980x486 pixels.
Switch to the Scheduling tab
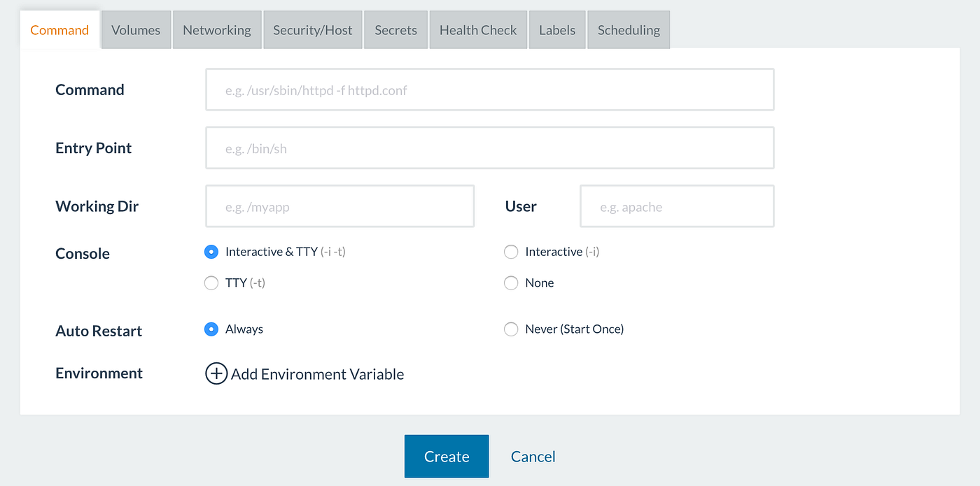(x=628, y=29)
